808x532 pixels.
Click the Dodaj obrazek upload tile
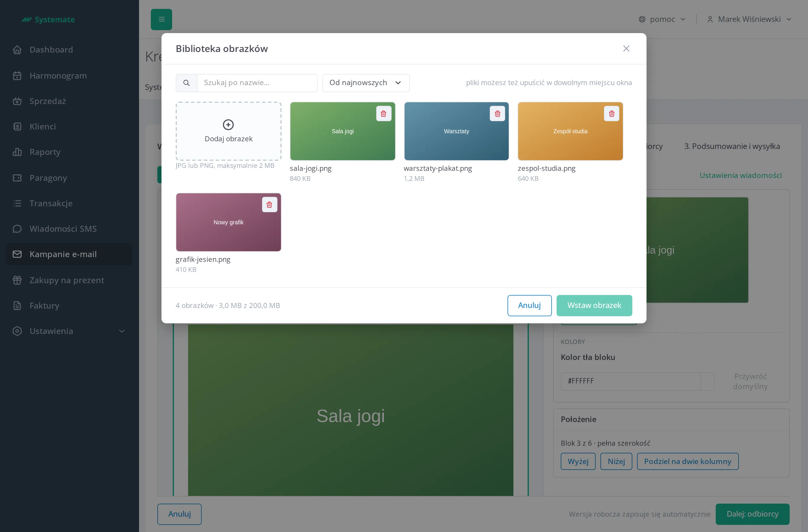(229, 131)
